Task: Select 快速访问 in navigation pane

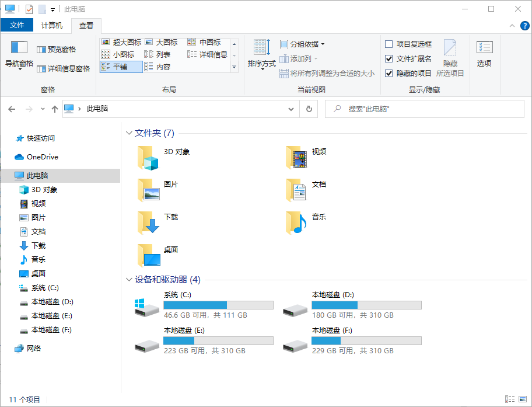Action: point(35,138)
